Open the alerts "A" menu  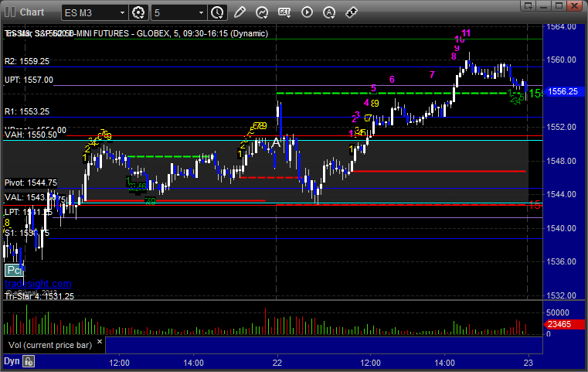(329, 12)
